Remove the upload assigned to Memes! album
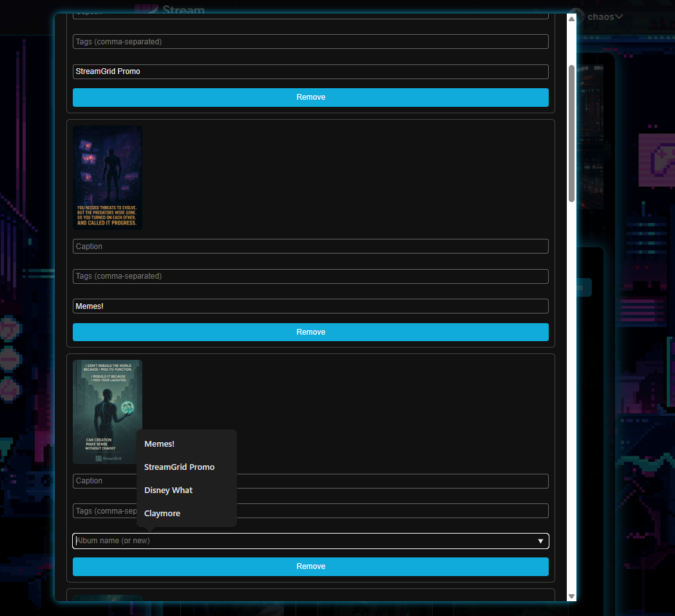 click(x=310, y=332)
